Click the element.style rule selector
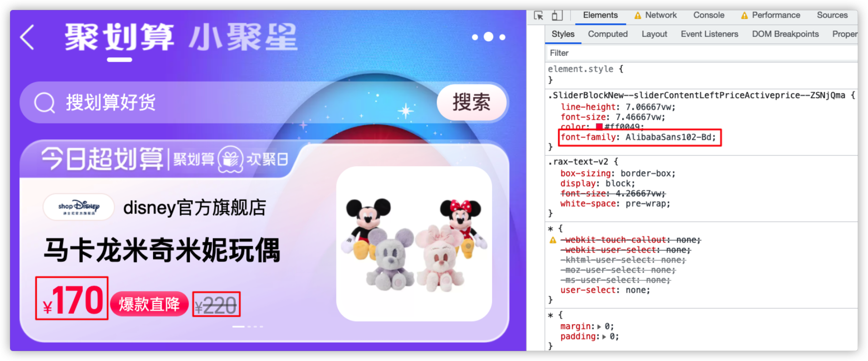Screen dimensions: 868x361 click(580, 69)
